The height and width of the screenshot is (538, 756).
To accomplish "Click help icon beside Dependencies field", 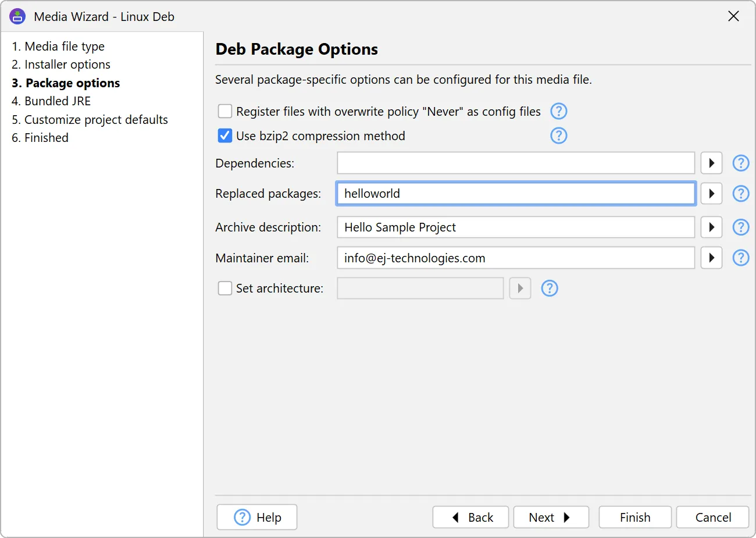I will (x=740, y=163).
